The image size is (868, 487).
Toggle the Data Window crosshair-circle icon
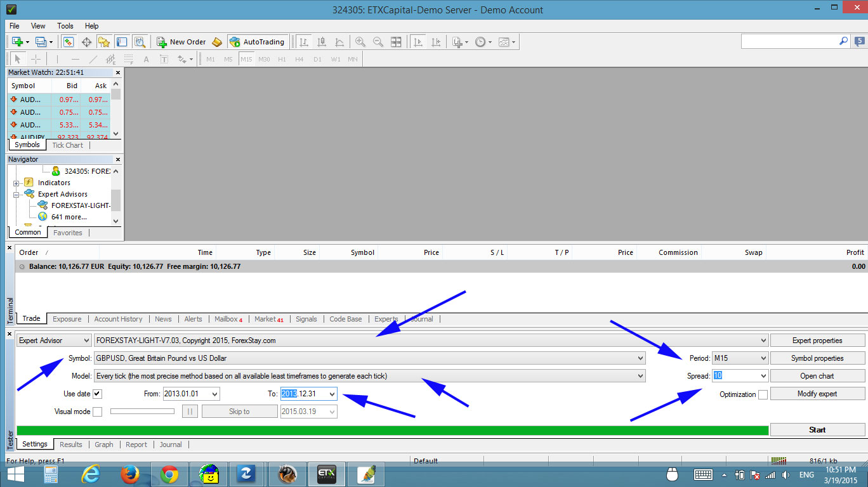tap(86, 42)
